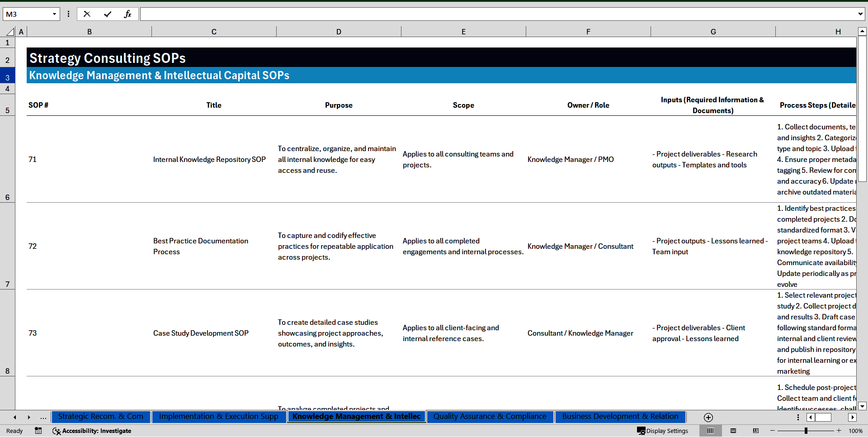Select 'Applies to all completed engagements' cell

point(463,246)
